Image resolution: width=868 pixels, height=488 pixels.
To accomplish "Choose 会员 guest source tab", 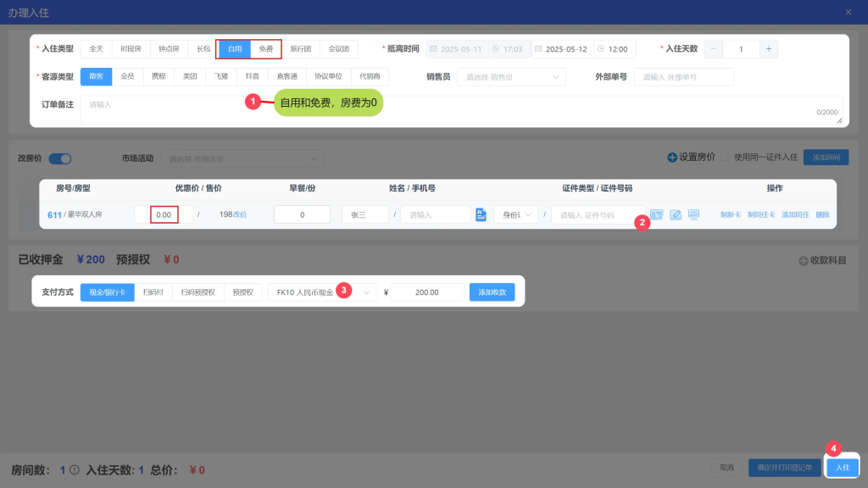I will (127, 76).
